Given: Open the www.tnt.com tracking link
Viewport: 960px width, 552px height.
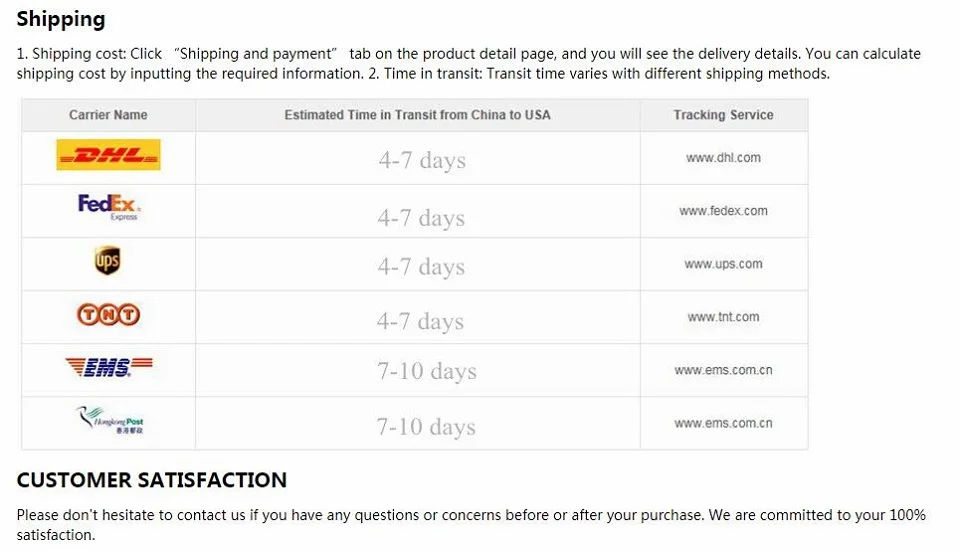Looking at the screenshot, I should 723,317.
